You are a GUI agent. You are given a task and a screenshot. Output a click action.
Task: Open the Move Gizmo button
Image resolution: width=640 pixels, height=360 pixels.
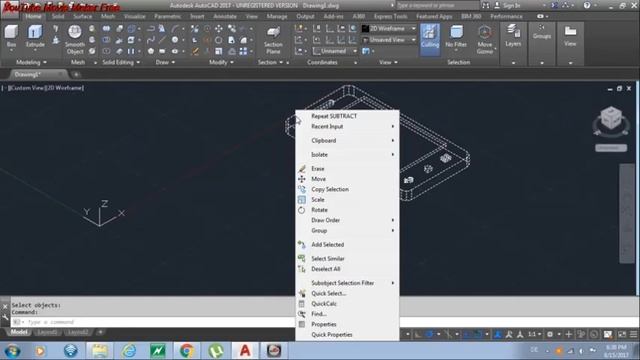point(484,39)
